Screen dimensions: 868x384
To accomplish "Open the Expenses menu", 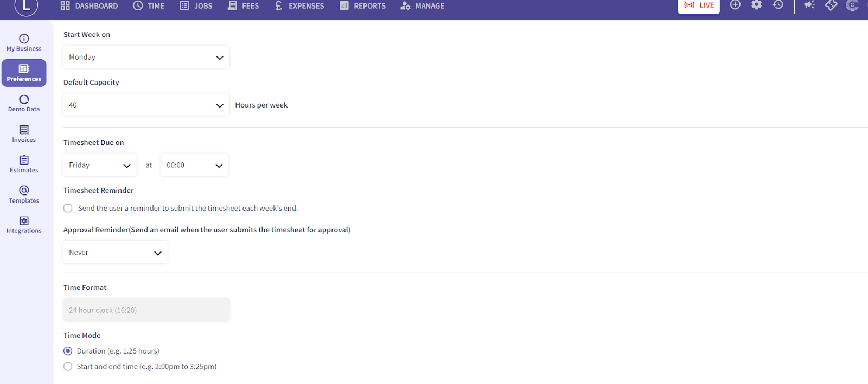I will pos(299,6).
